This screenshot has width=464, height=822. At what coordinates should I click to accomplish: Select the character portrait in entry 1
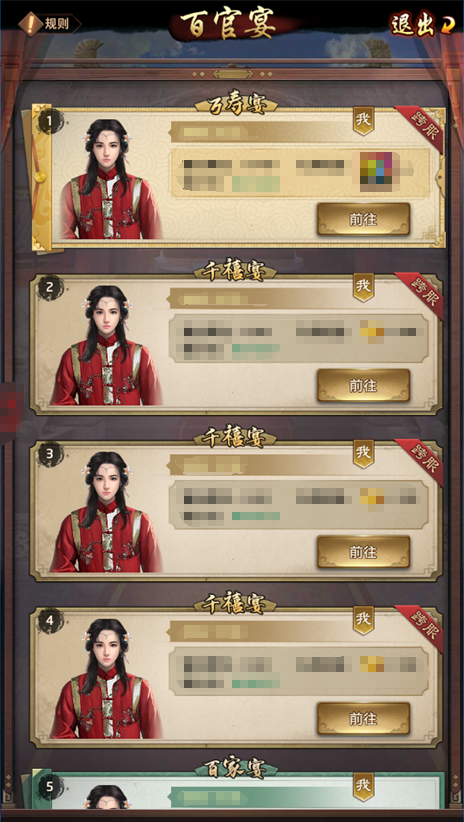[110, 179]
